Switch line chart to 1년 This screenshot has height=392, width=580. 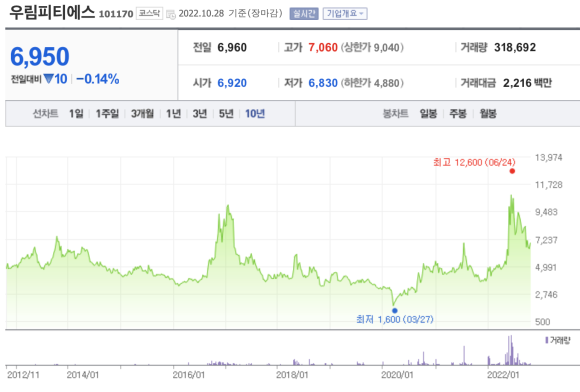point(173,114)
